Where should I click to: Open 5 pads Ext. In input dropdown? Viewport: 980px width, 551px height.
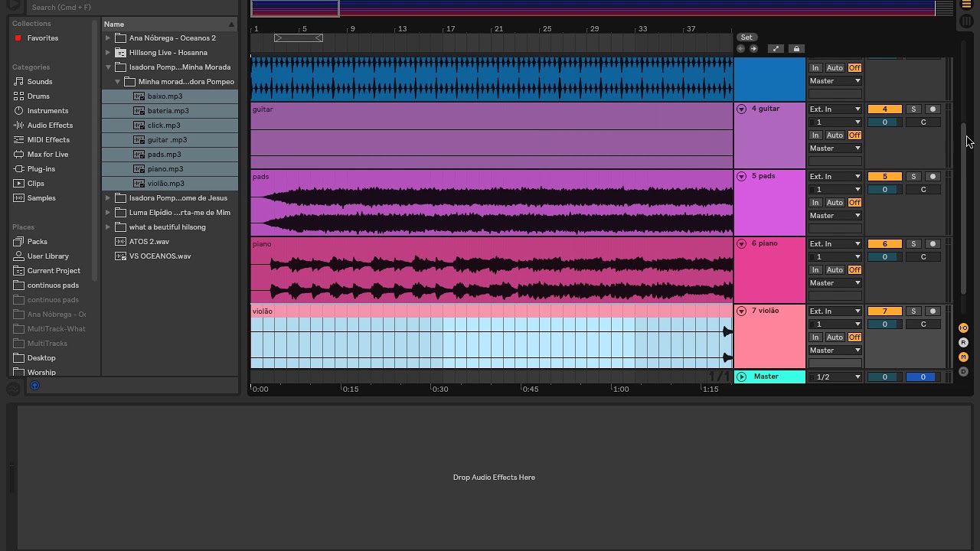[x=835, y=177]
